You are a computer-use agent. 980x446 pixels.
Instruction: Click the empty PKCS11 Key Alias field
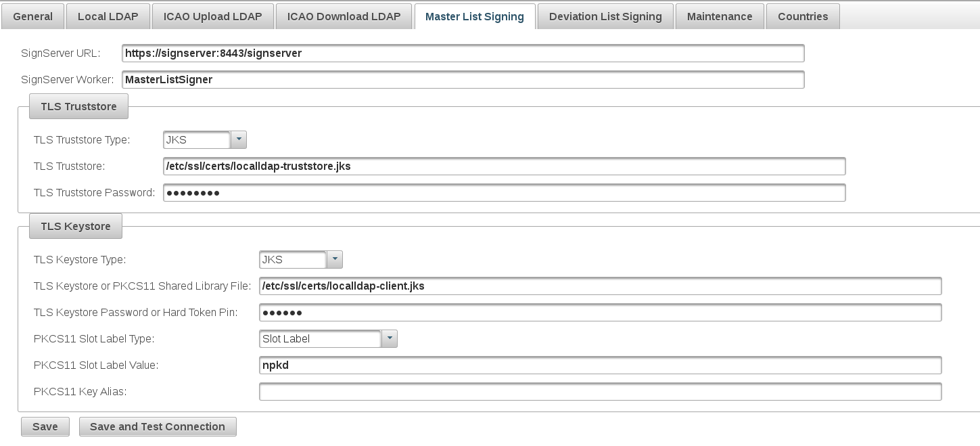click(x=600, y=392)
